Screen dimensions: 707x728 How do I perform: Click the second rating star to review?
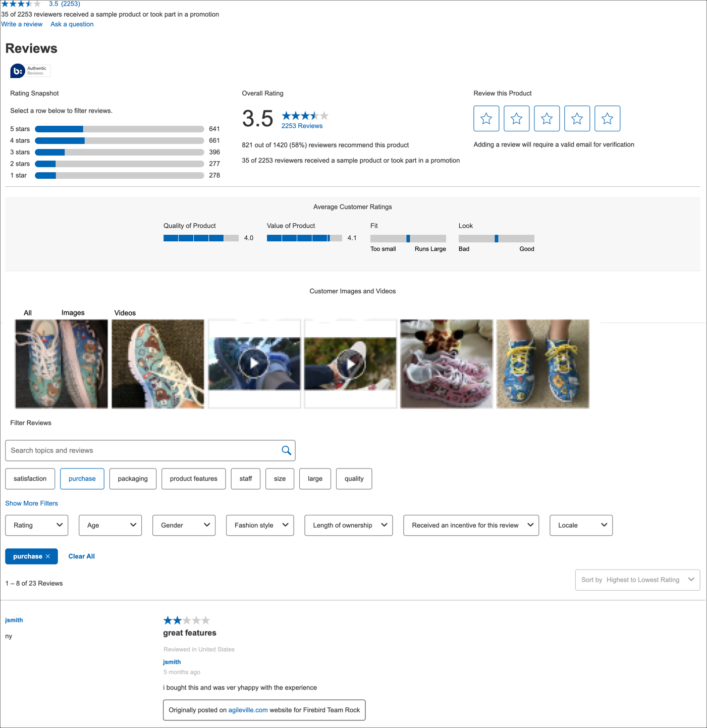[x=517, y=119]
